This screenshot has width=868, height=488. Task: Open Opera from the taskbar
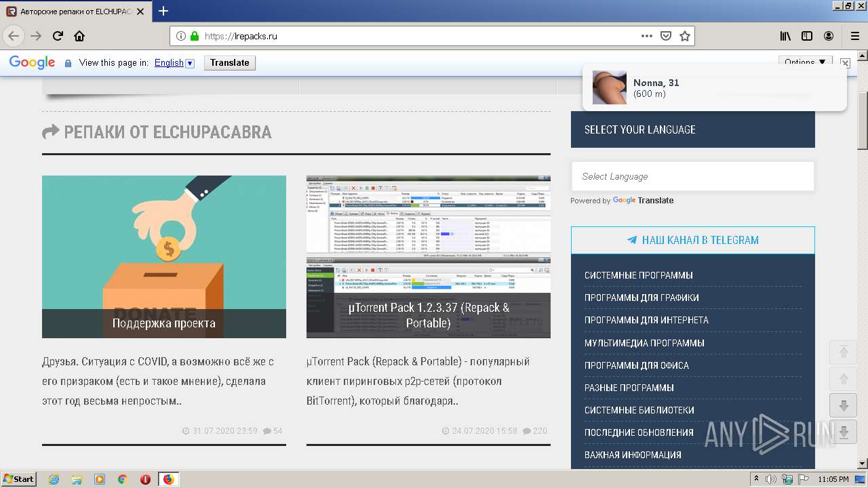pyautogui.click(x=145, y=479)
